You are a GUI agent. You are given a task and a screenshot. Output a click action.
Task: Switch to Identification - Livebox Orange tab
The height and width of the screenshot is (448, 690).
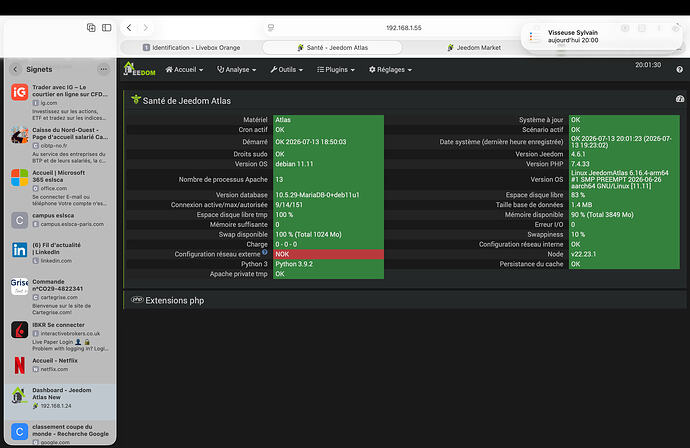point(191,48)
